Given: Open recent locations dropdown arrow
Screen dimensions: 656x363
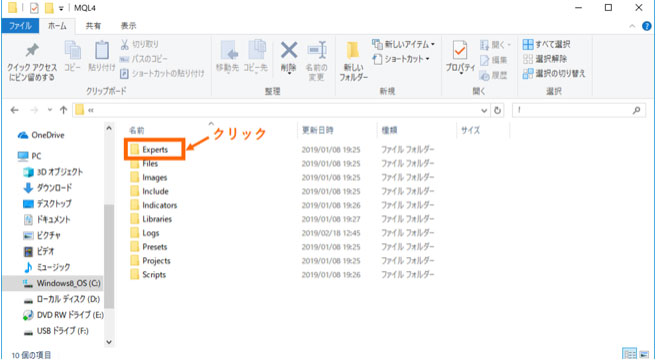Looking at the screenshot, I should pyautogui.click(x=50, y=110).
